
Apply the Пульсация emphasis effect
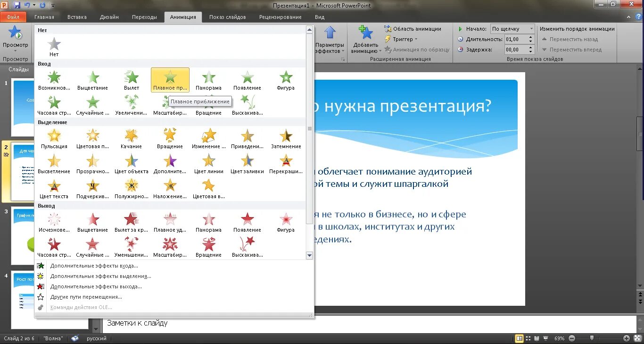[54, 139]
